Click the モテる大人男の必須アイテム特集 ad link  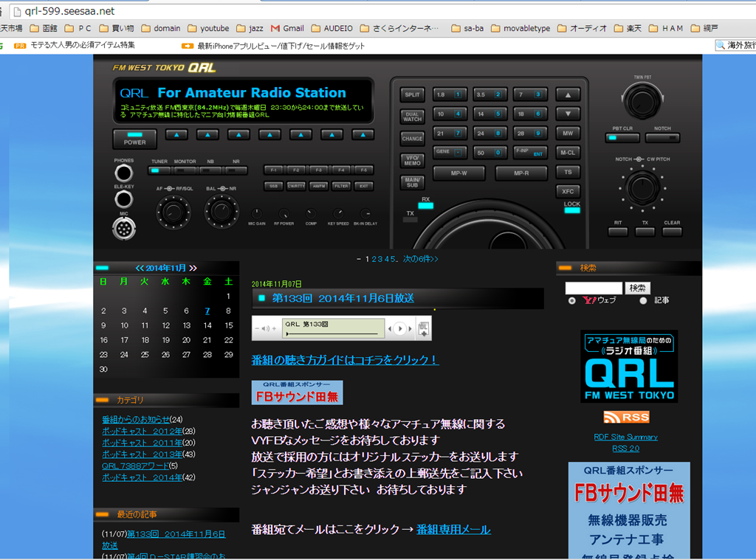tap(83, 45)
